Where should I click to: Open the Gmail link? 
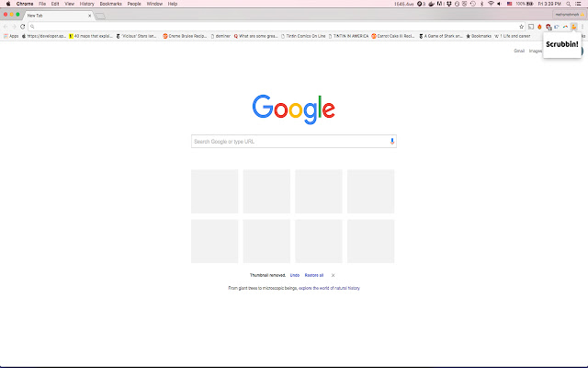tap(519, 51)
